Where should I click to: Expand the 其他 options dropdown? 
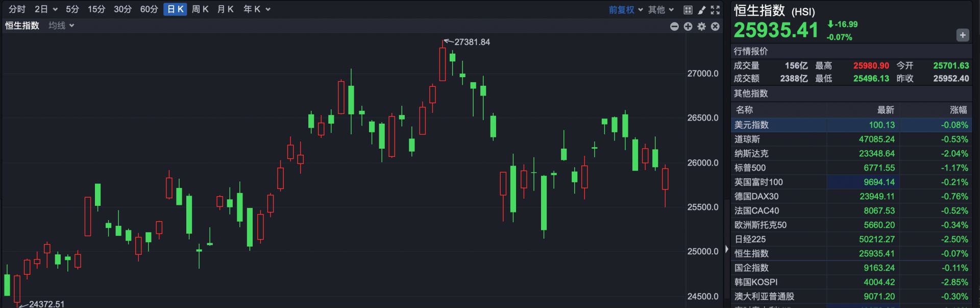click(x=661, y=10)
